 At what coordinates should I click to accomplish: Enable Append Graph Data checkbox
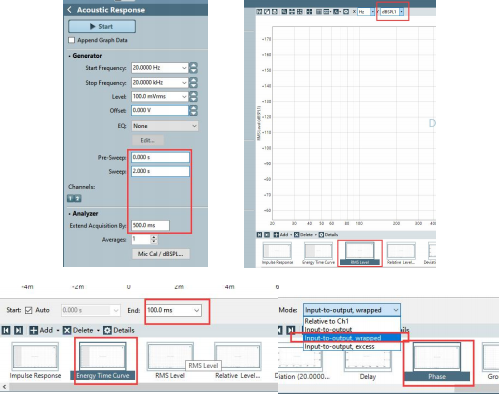(71, 40)
